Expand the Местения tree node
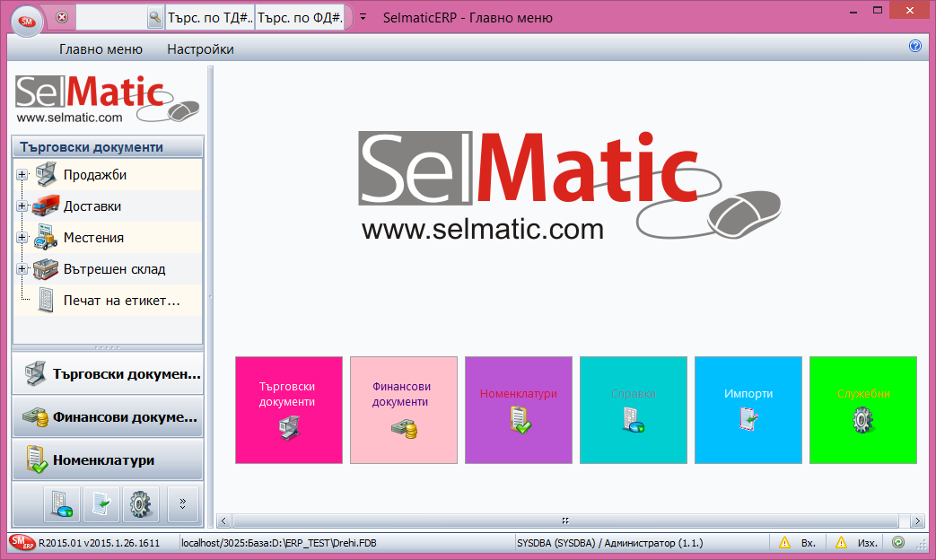Image resolution: width=936 pixels, height=560 pixels. [x=22, y=237]
